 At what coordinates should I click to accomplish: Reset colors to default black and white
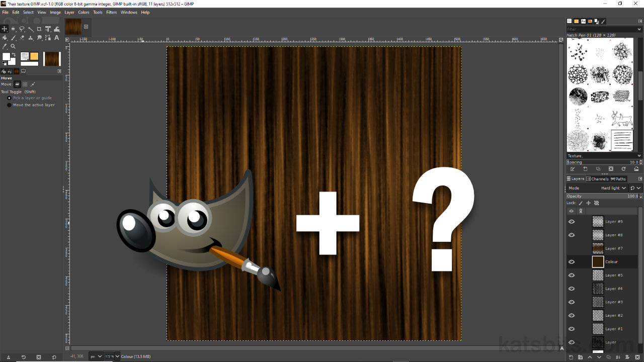5,63
